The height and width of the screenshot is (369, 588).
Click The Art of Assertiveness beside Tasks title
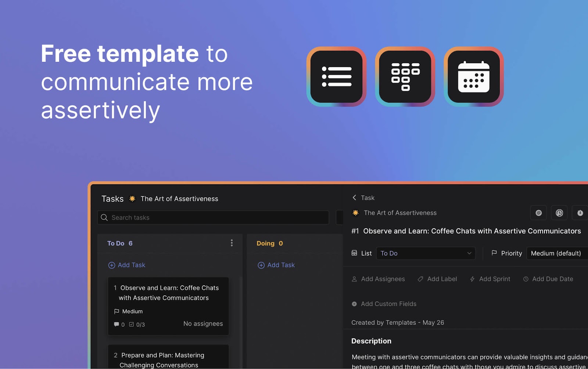point(179,199)
